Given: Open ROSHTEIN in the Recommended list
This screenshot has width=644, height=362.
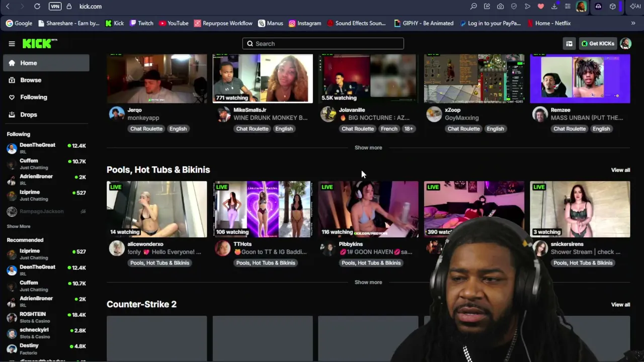Looking at the screenshot, I should point(46,317).
